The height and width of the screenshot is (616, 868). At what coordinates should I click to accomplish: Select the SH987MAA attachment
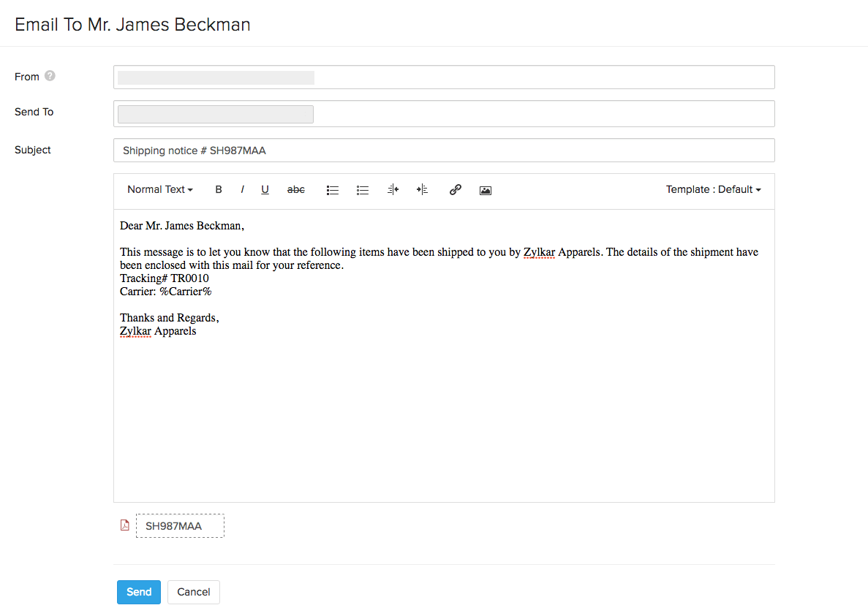coord(179,525)
